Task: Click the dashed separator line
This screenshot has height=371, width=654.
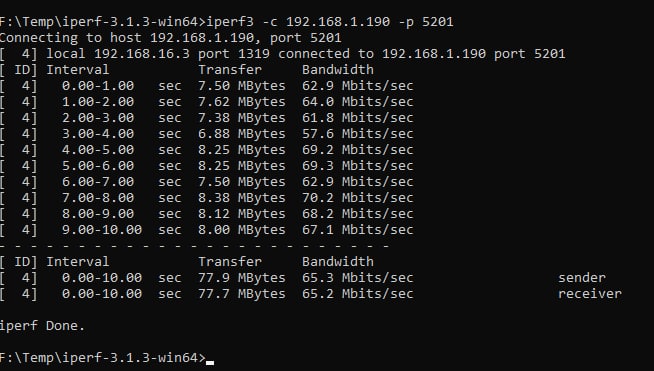Action: tap(194, 246)
